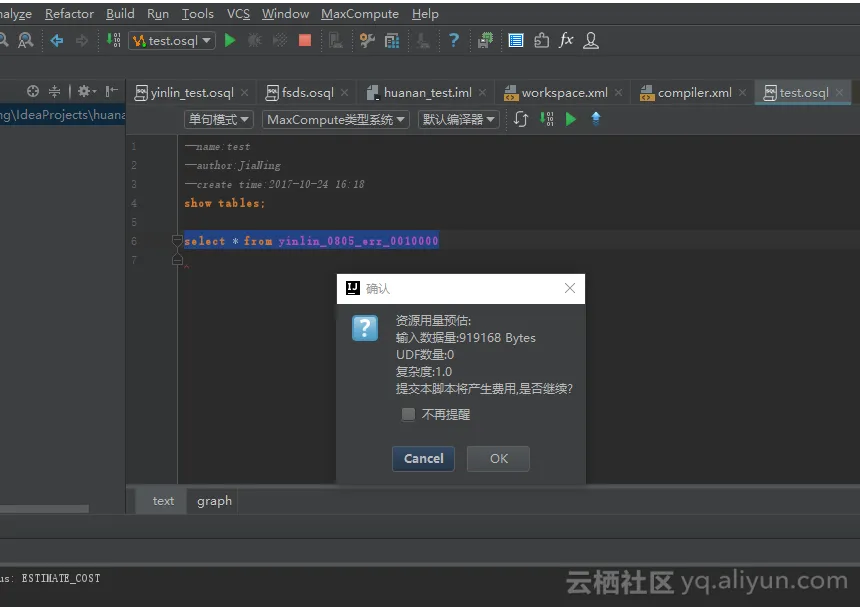The height and width of the screenshot is (607, 860).
Task: Click the wrench build settings icon
Action: coord(367,40)
